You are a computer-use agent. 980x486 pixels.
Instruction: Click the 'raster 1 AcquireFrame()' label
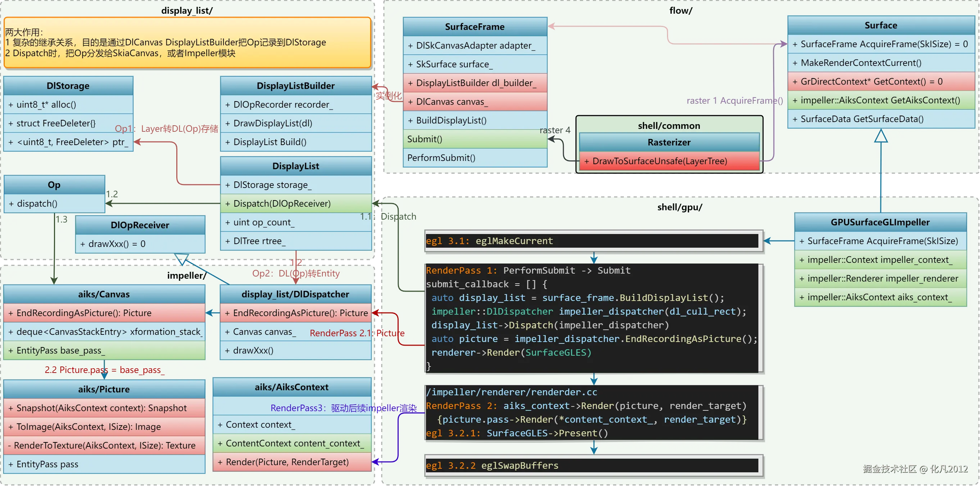[734, 101]
